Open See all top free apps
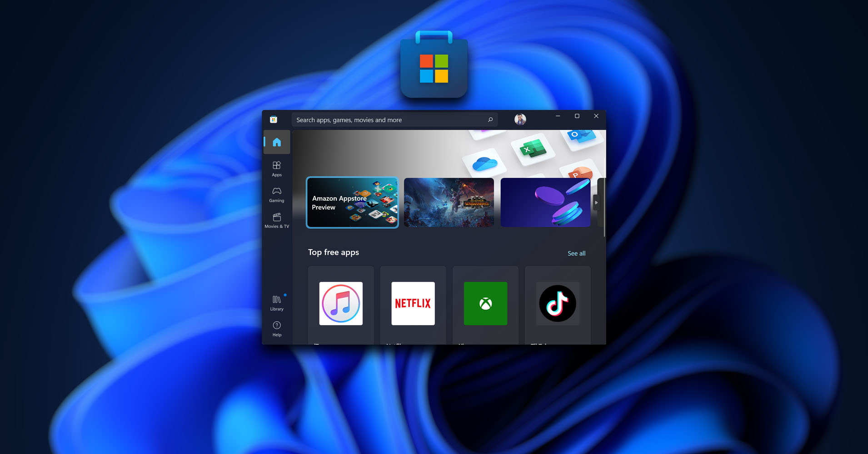 pos(576,253)
